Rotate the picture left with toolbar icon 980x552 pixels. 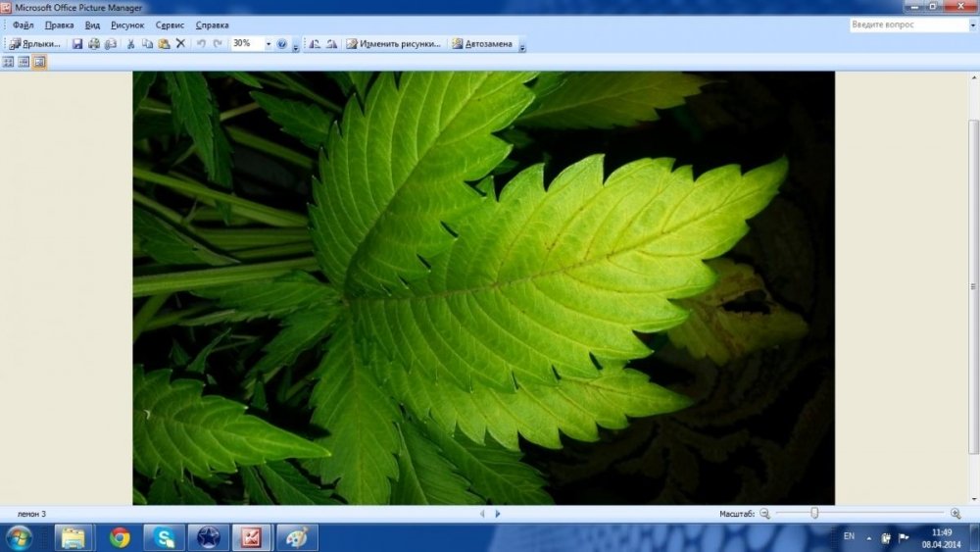(x=315, y=44)
